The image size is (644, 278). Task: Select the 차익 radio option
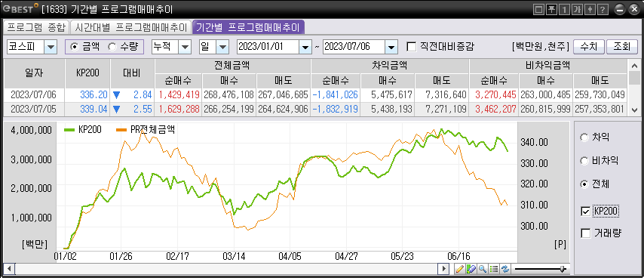pos(584,137)
